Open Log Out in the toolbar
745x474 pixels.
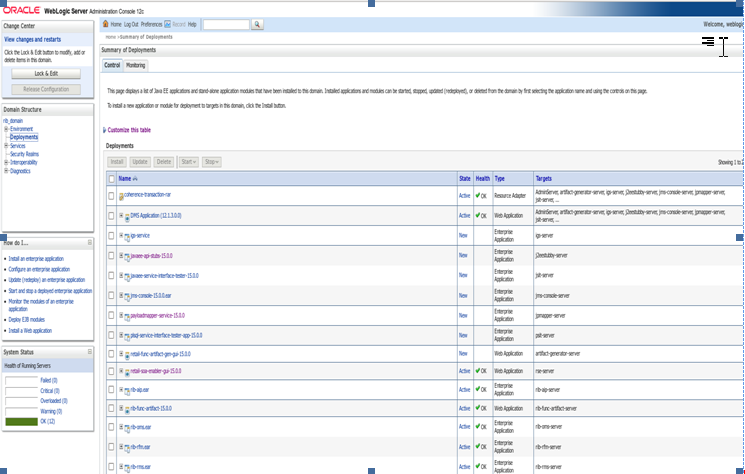[131, 24]
